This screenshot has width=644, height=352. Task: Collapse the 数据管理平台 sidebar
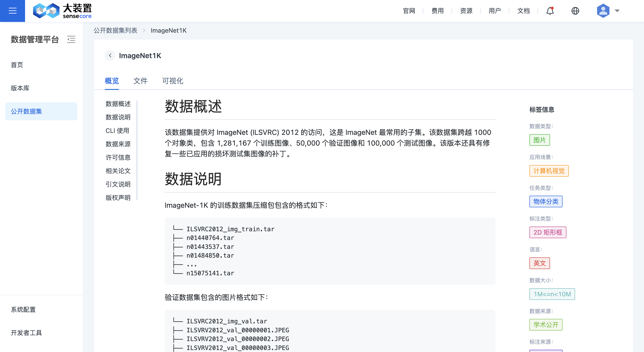[71, 40]
